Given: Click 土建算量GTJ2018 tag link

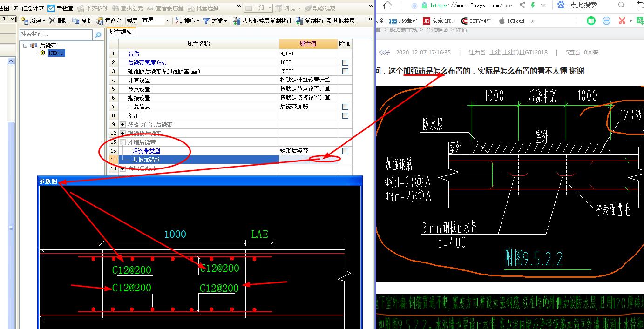Looking at the screenshot, I should click(x=525, y=53).
